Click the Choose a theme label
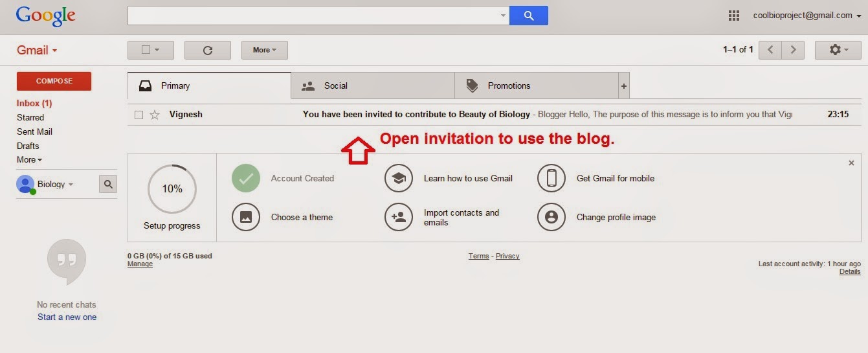 pos(302,218)
